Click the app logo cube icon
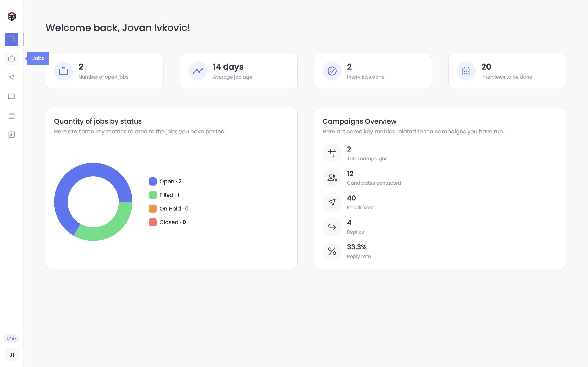Image resolution: width=588 pixels, height=367 pixels. point(12,16)
